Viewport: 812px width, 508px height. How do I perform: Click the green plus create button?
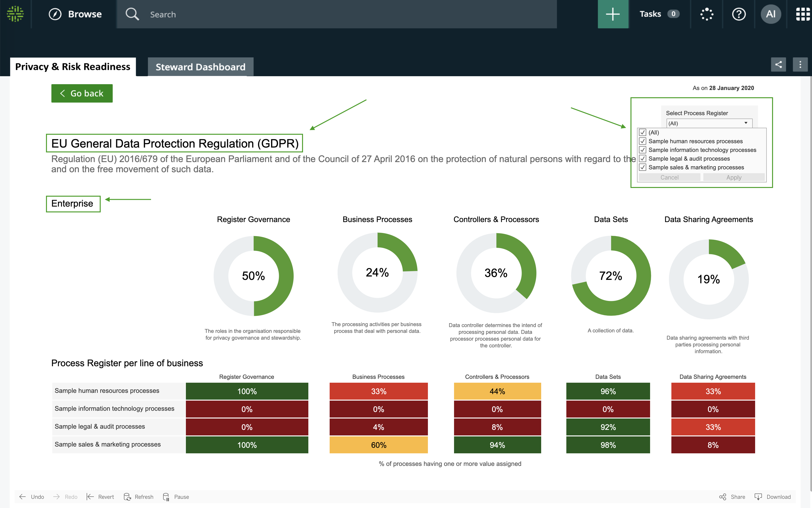point(613,14)
